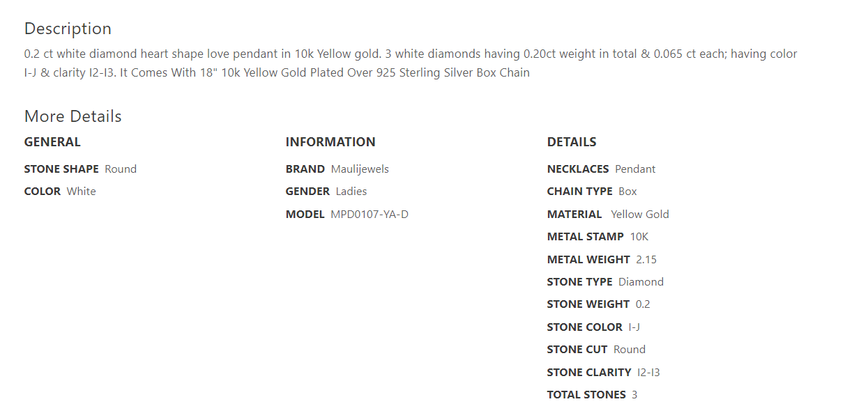Screen dimensions: 868x420
Task: Click the CHAIN TYPE Box value
Action: tap(627, 192)
